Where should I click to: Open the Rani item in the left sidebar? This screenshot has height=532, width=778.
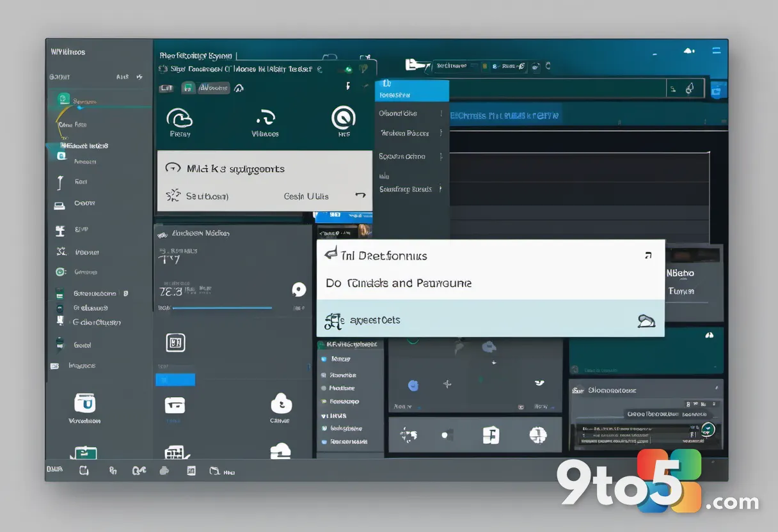81,182
